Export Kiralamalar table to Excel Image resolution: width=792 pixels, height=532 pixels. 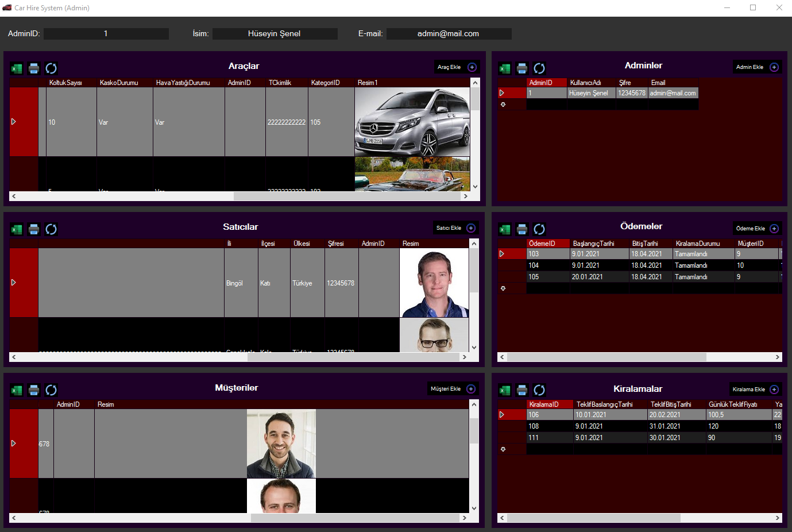[x=505, y=390]
